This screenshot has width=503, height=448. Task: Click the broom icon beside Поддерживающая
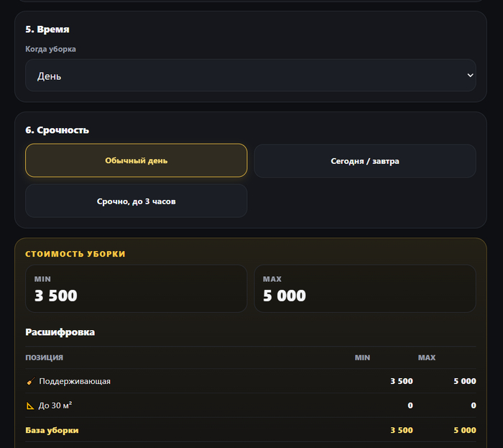tap(30, 381)
